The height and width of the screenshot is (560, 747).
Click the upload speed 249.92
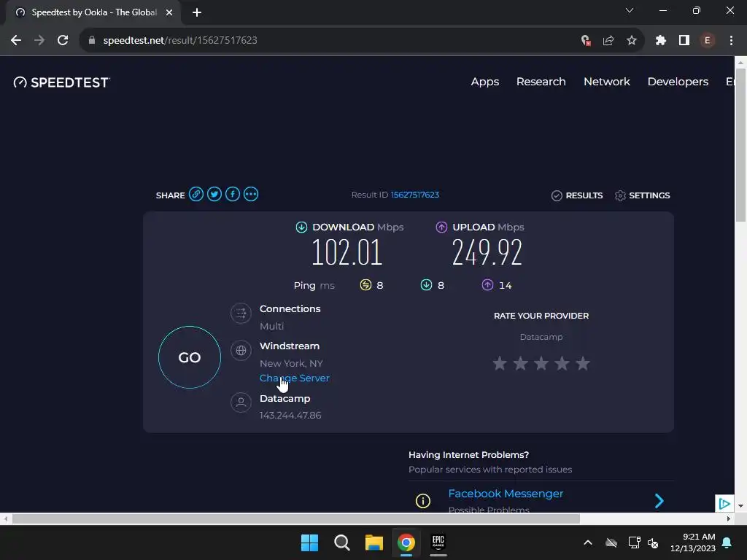click(x=487, y=252)
